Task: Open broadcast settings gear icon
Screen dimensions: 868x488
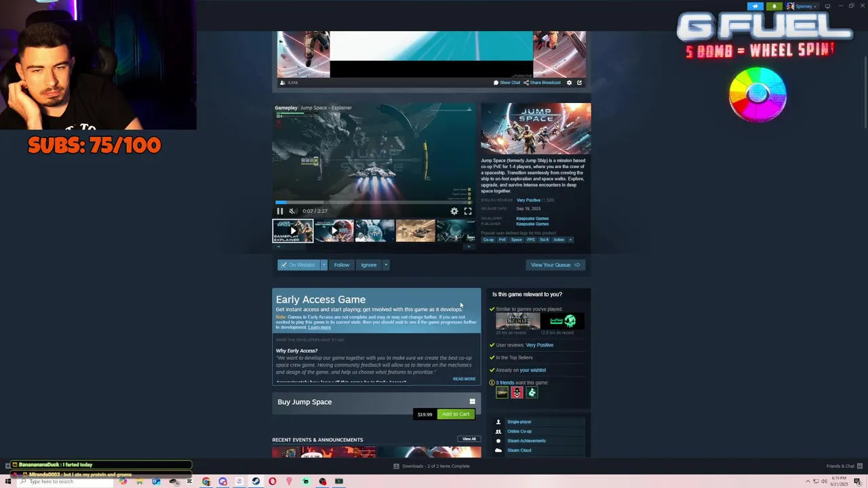Action: (x=569, y=83)
